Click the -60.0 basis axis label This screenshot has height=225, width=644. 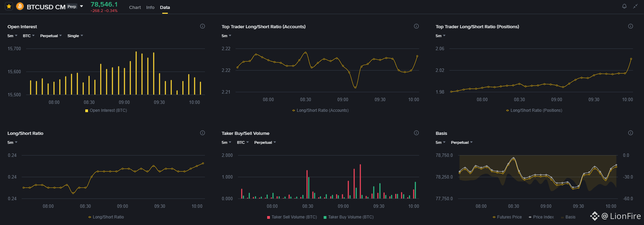coord(628,199)
